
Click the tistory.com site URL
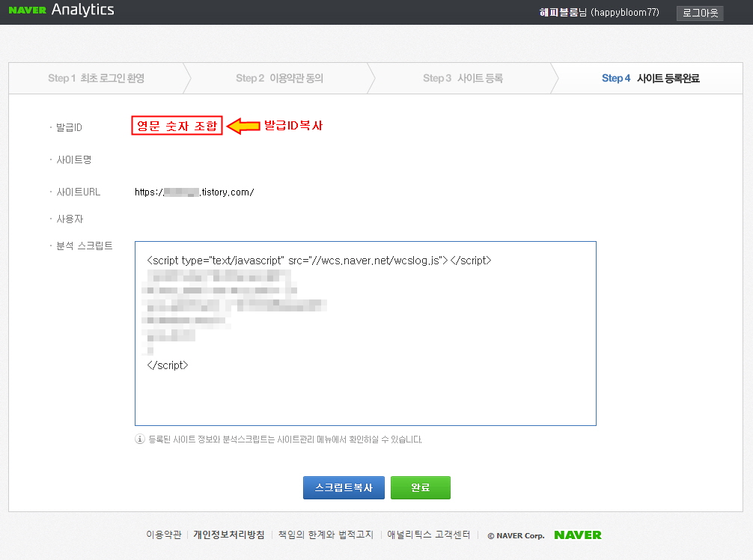tap(195, 192)
